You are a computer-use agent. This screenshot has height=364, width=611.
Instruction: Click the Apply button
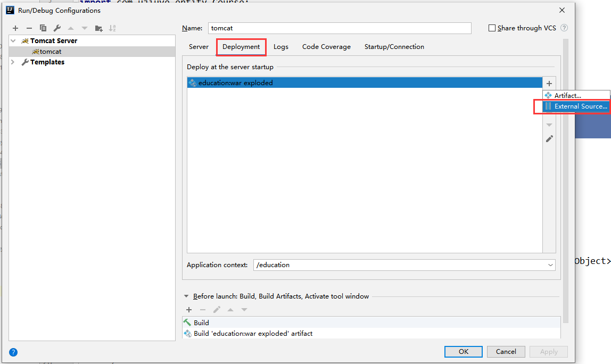[x=549, y=352]
